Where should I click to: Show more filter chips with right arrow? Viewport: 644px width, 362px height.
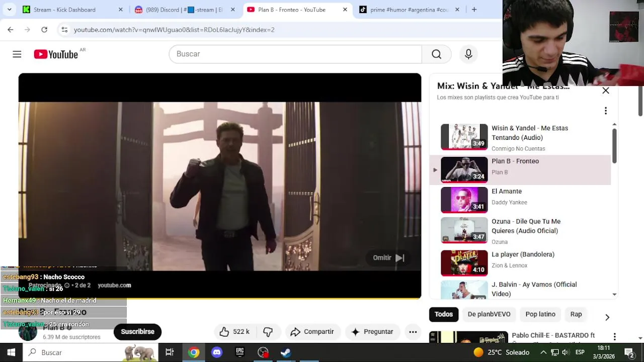(x=607, y=317)
